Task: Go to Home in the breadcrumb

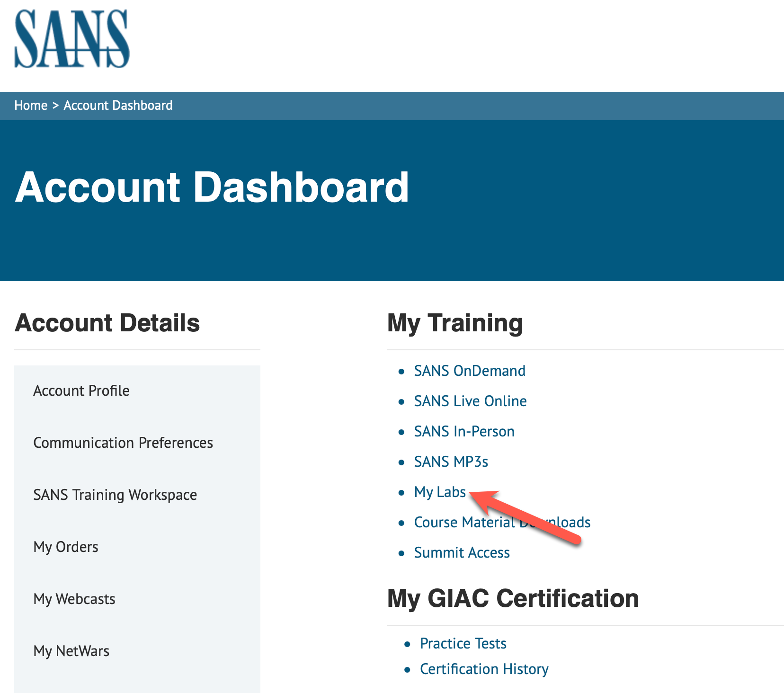Action: [31, 106]
